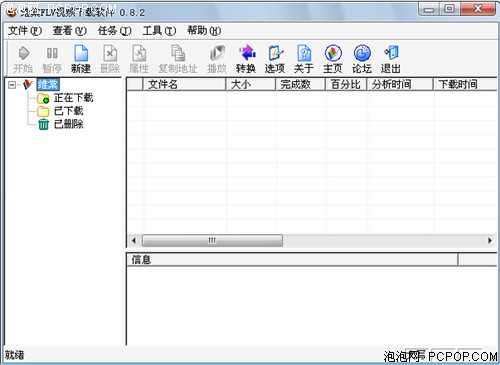The height and width of the screenshot is (365, 500).
Task: Click the 播放 (Play) toolbar icon
Action: coord(217,59)
